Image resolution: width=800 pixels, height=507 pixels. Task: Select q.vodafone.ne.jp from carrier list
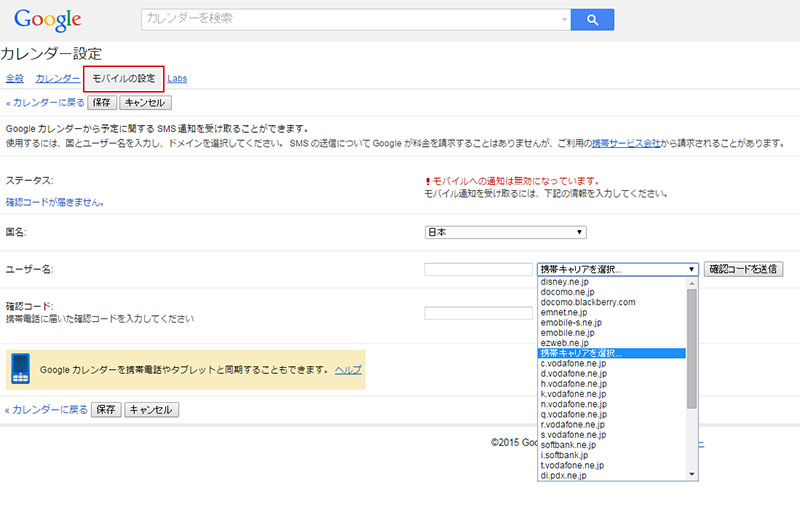click(x=612, y=414)
